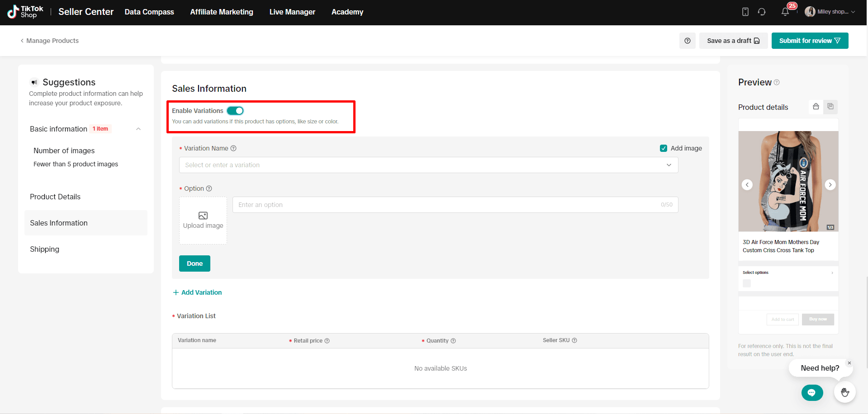Click the customer support headset icon
The image size is (868, 414).
click(x=762, y=12)
